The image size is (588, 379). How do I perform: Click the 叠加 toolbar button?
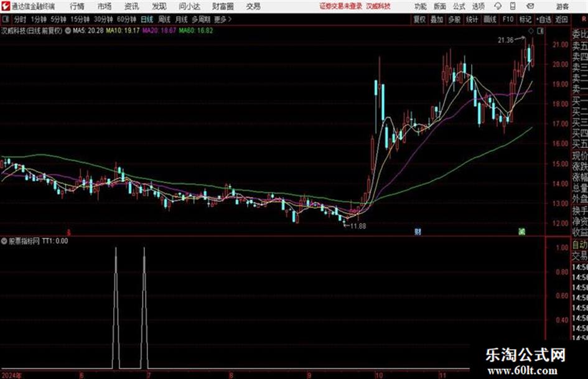[437, 19]
